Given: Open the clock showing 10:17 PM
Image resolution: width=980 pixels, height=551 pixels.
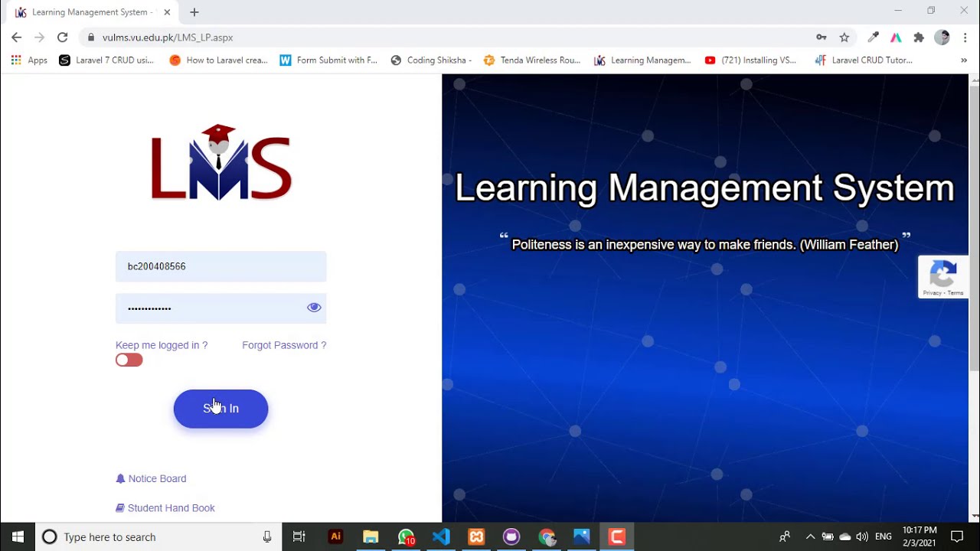Looking at the screenshot, I should tap(920, 537).
